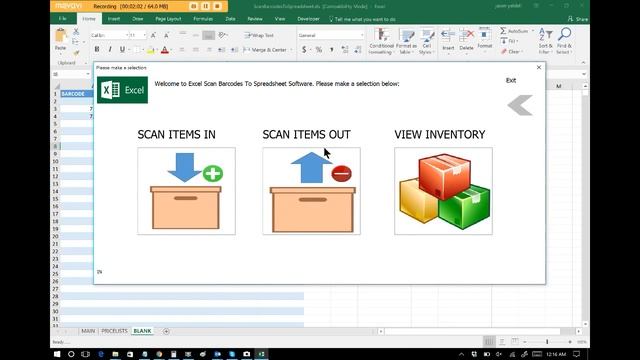Open Format as Table gallery

click(x=406, y=41)
